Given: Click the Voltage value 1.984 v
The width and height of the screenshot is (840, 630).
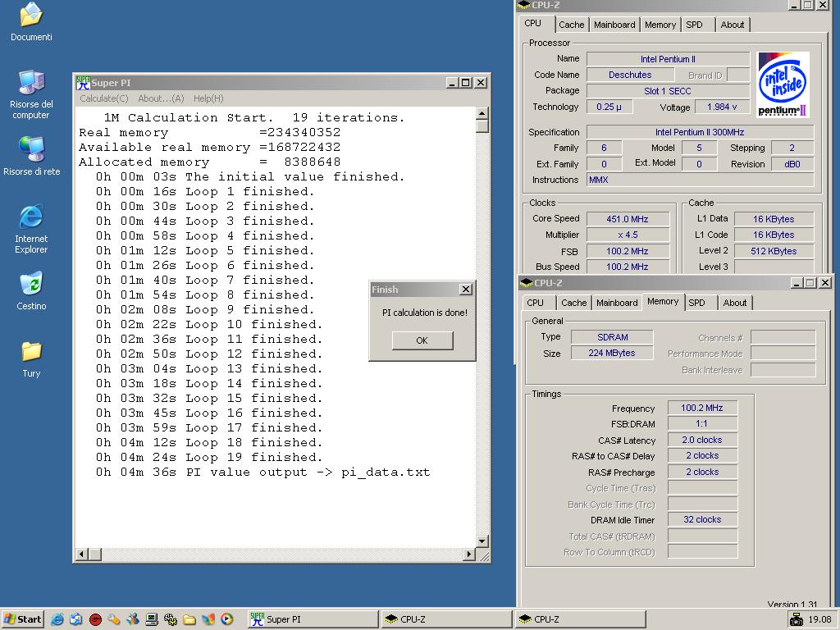Looking at the screenshot, I should (722, 107).
